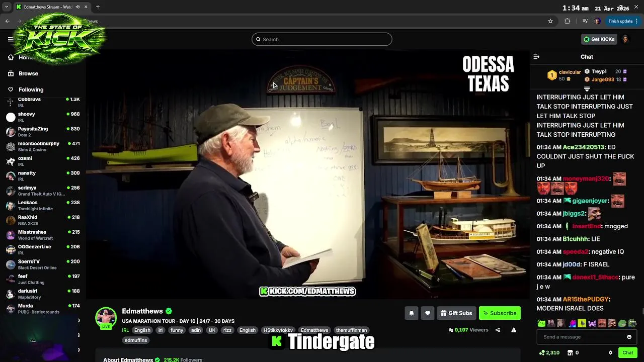Image resolution: width=644 pixels, height=362 pixels.
Task: Open the hamburger sidebar menu
Action: point(11,39)
